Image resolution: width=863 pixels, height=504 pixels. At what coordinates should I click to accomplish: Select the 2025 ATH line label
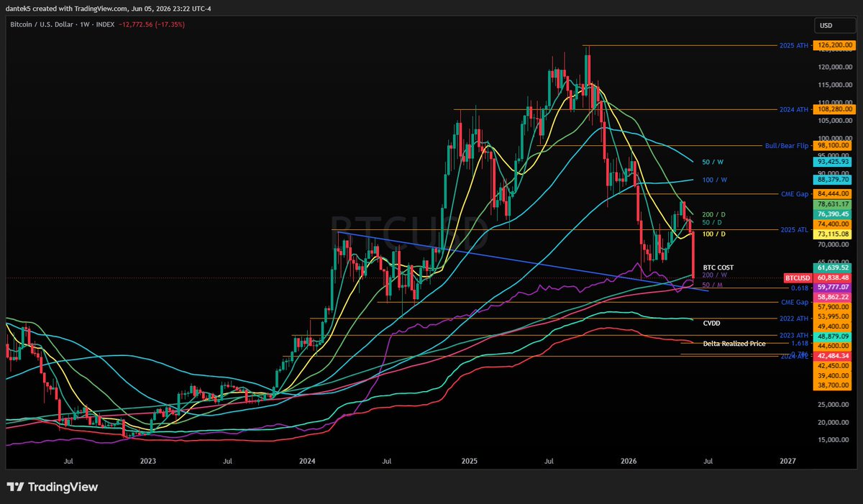[795, 45]
